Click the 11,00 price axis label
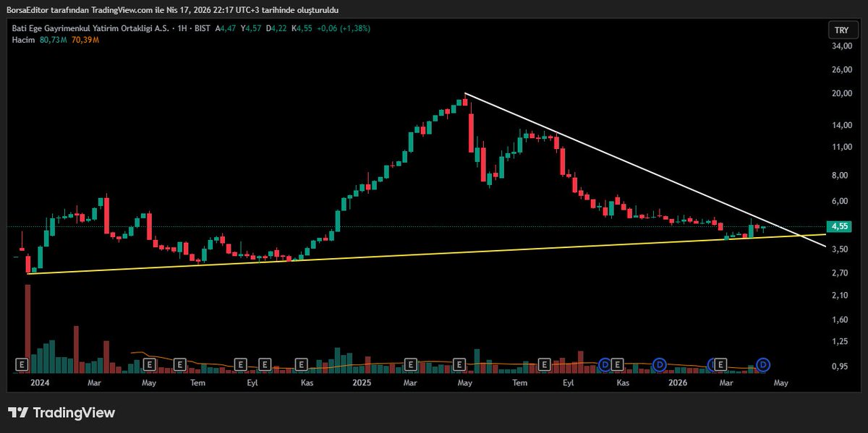 point(841,147)
